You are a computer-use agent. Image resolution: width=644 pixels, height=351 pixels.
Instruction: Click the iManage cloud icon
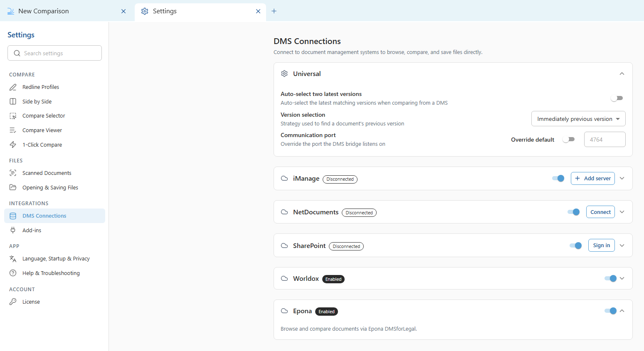coord(284,178)
